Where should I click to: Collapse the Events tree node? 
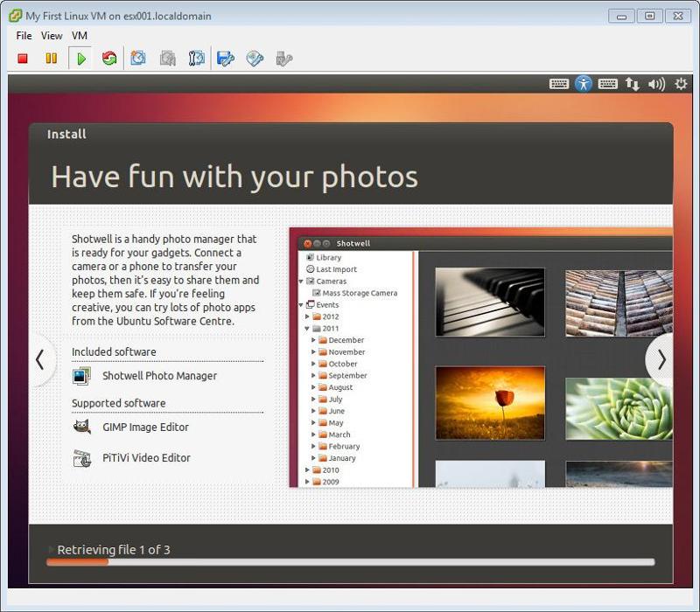[301, 305]
